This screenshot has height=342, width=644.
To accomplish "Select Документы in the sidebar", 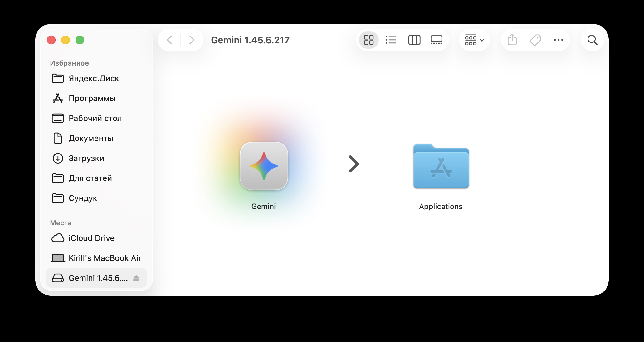I will click(x=90, y=138).
